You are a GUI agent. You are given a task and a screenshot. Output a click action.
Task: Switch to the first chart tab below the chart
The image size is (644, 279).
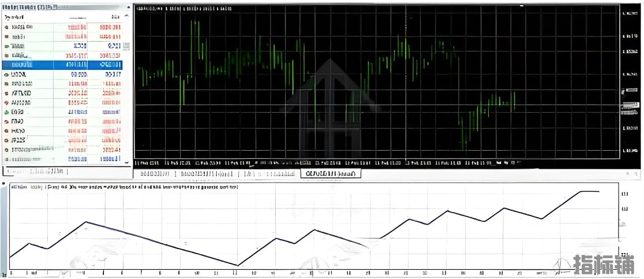tap(154, 173)
